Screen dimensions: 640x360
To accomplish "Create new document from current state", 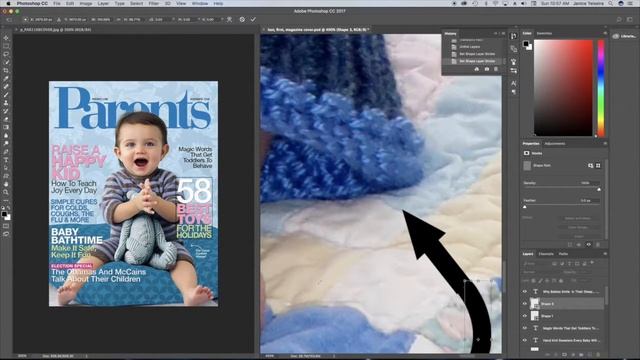I will click(x=477, y=69).
